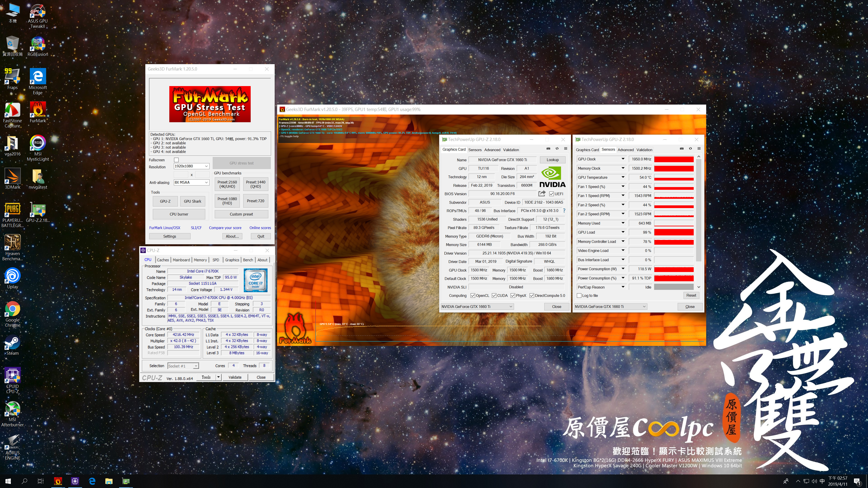
Task: Click custom width input field in FurMark
Action: [181, 174]
